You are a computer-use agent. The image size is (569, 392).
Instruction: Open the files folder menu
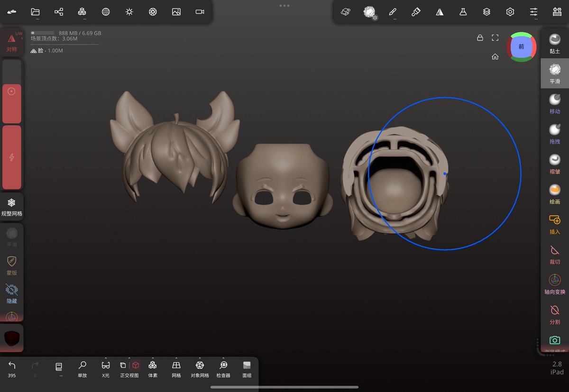35,12
